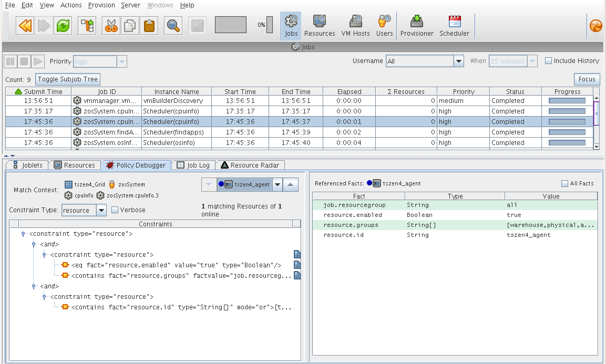Open the Username dropdown

tap(458, 61)
